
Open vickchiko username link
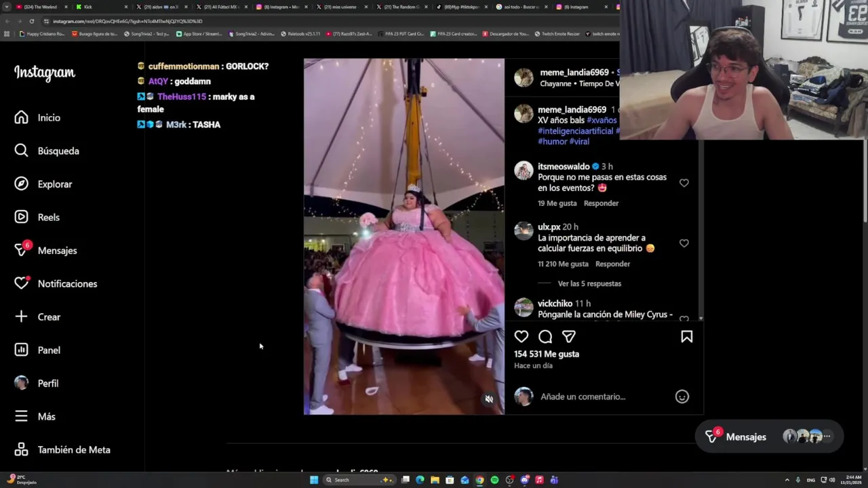pyautogui.click(x=555, y=304)
